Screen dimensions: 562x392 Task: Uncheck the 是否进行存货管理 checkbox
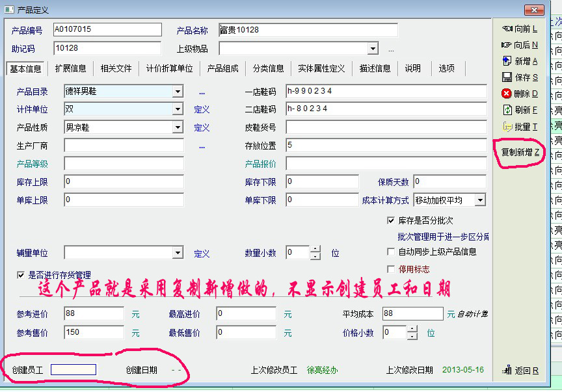tap(21, 275)
